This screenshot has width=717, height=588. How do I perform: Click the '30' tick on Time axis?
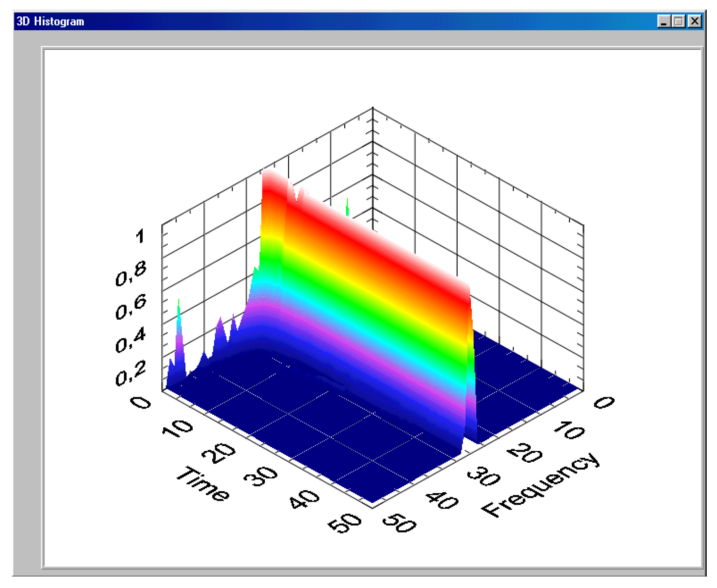(x=261, y=476)
